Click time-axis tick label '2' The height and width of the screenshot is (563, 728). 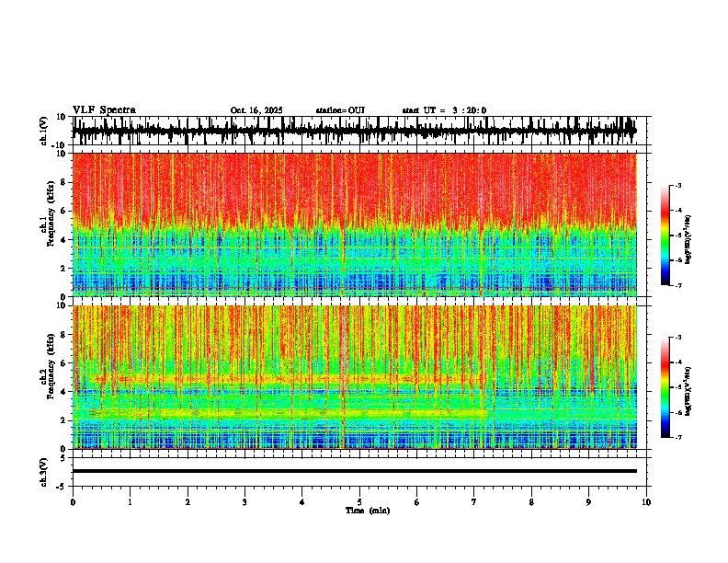pos(188,502)
